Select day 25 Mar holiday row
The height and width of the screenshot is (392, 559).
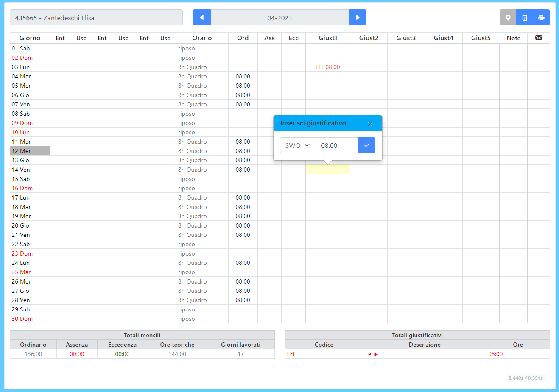coord(30,272)
